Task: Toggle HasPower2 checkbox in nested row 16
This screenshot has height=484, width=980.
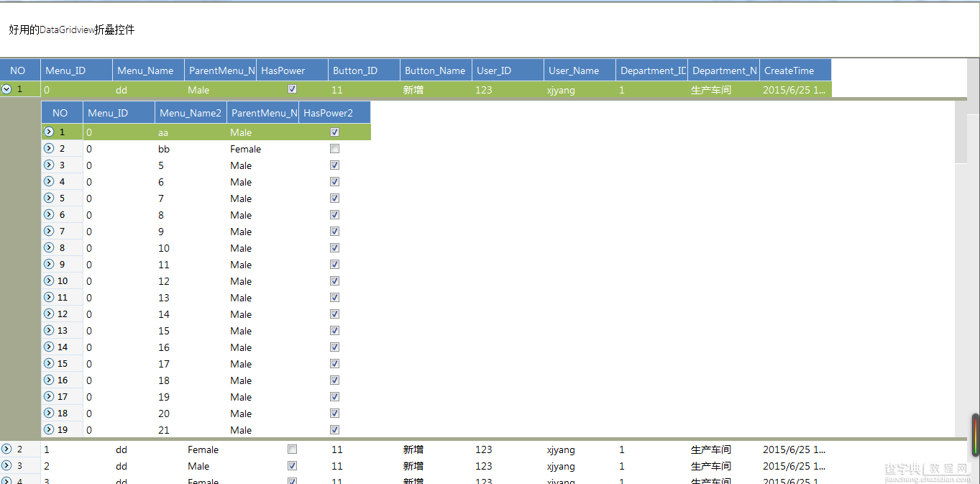Action: [334, 380]
